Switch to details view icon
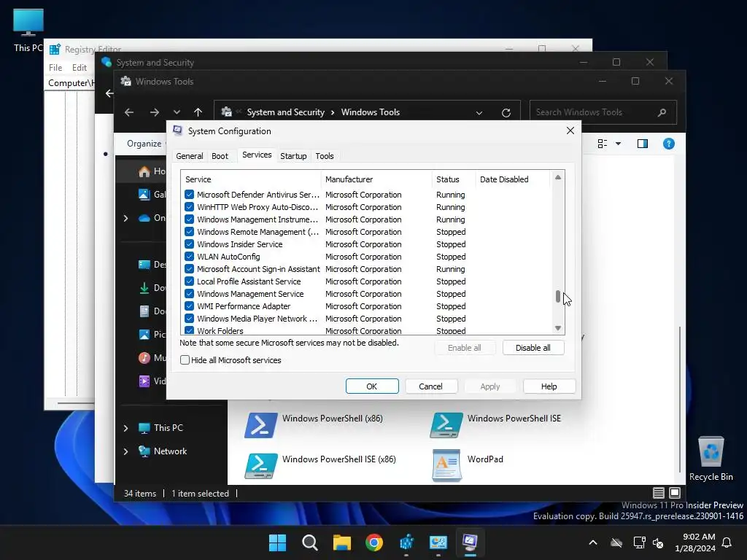Viewport: 747px width, 560px height. pos(659,493)
